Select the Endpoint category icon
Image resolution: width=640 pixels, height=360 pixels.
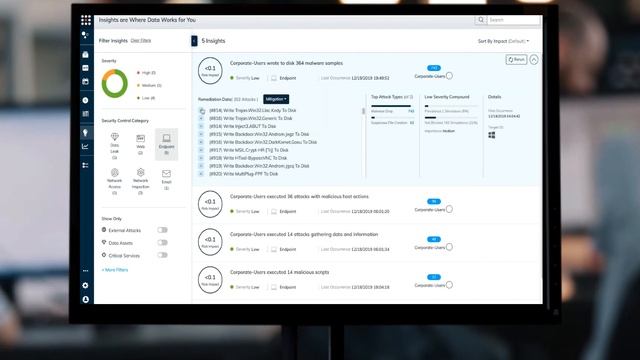[166, 138]
